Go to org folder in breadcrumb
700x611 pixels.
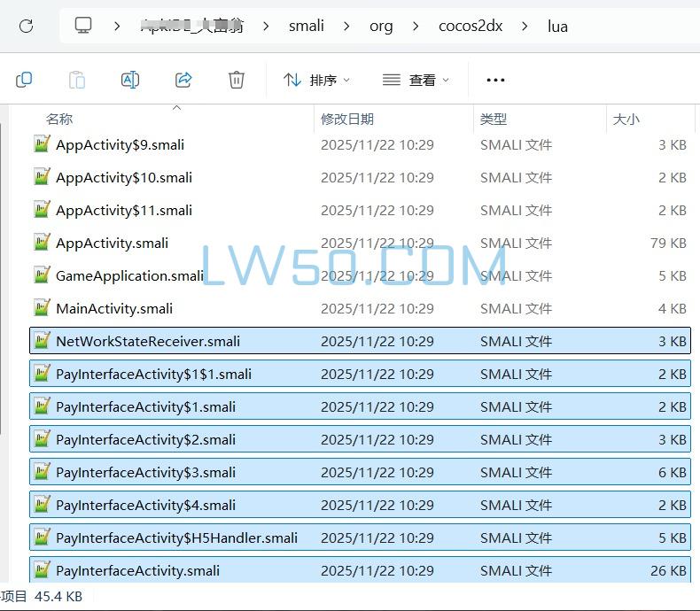pyautogui.click(x=381, y=27)
